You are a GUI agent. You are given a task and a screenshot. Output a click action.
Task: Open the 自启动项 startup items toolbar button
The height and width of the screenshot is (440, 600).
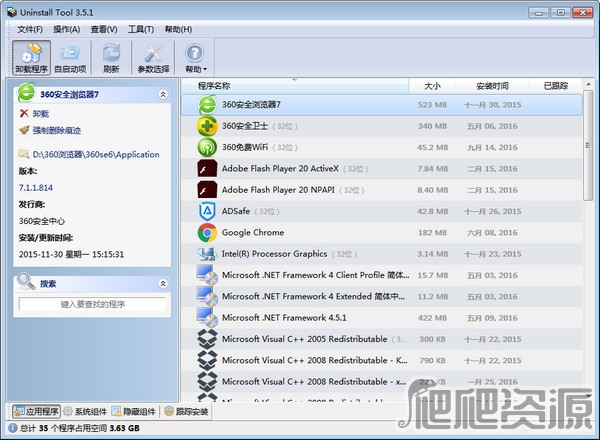(70, 58)
